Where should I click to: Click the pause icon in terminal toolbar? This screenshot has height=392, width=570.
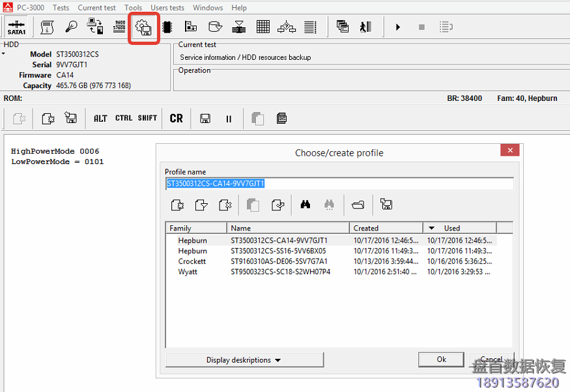pyautogui.click(x=229, y=119)
